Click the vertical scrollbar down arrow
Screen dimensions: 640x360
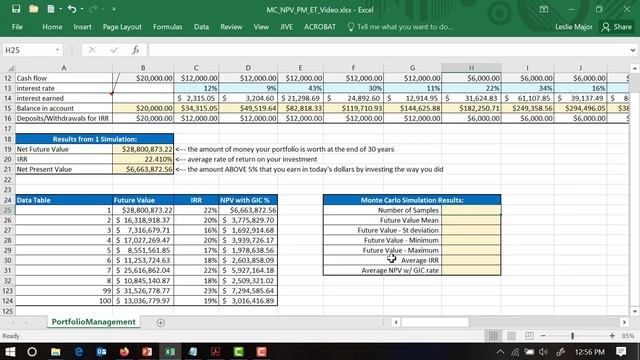click(635, 311)
